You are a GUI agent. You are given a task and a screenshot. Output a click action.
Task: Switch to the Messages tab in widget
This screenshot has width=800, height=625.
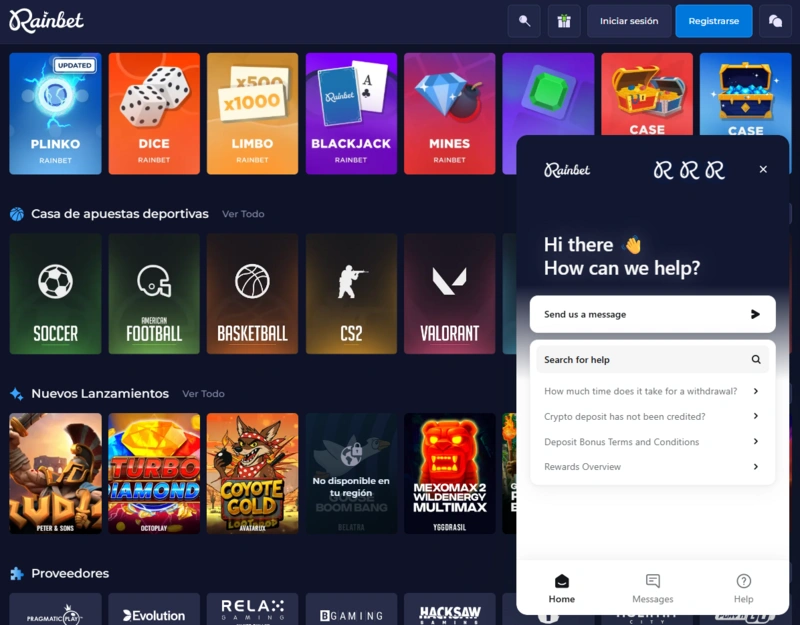[652, 588]
